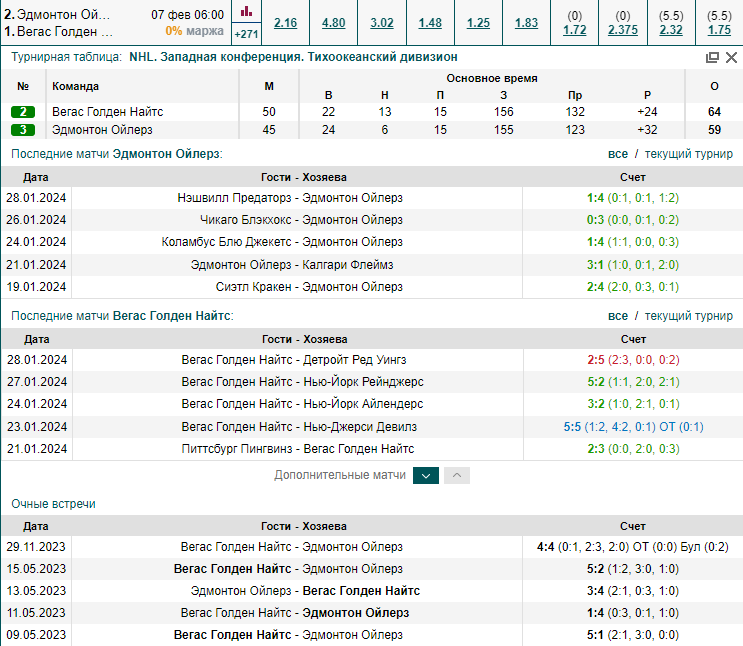Click the 'Нью-Йорк Рейнджерс' match row
Viewport: 743px width, 646px height.
click(x=372, y=382)
